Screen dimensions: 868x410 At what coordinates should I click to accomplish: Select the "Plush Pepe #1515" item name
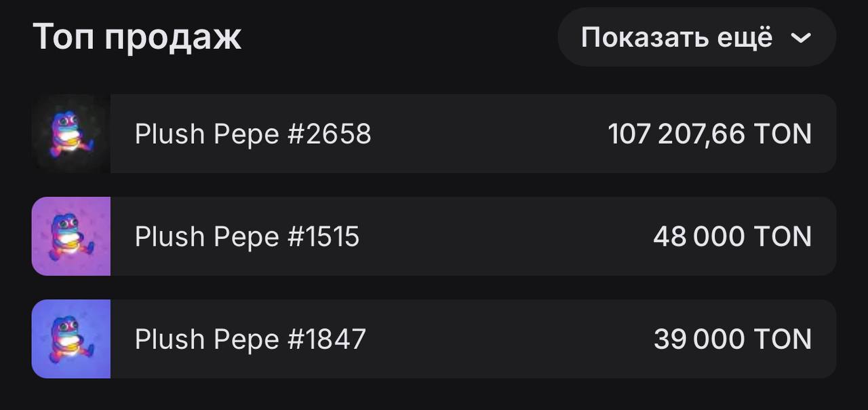pos(247,237)
